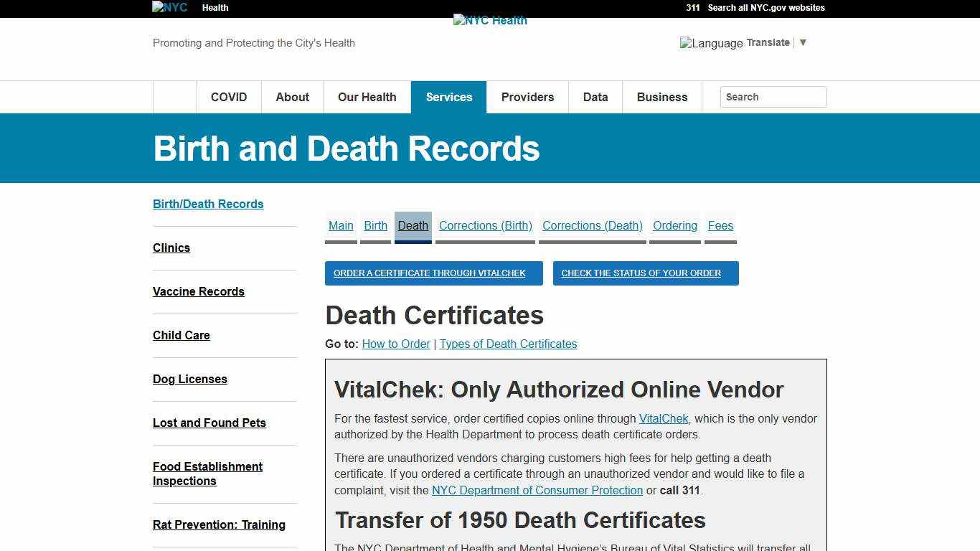Switch to Corrections (Birth) tab

(485, 225)
